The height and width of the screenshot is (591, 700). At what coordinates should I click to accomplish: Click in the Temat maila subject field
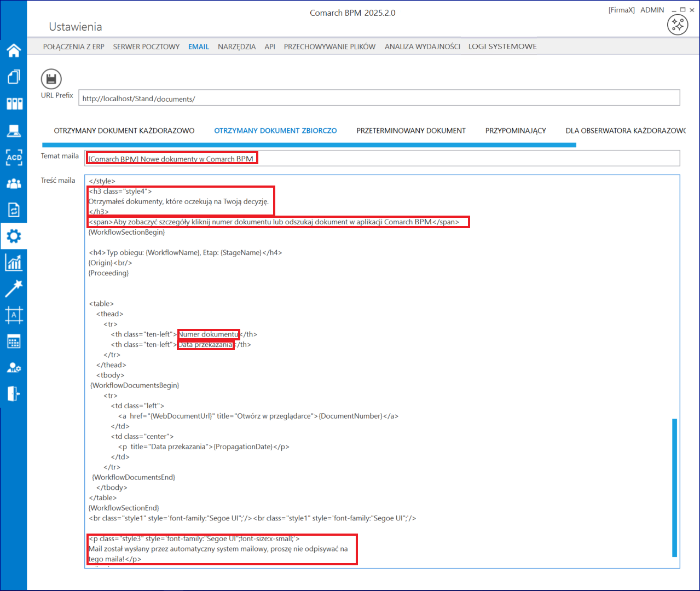point(382,158)
